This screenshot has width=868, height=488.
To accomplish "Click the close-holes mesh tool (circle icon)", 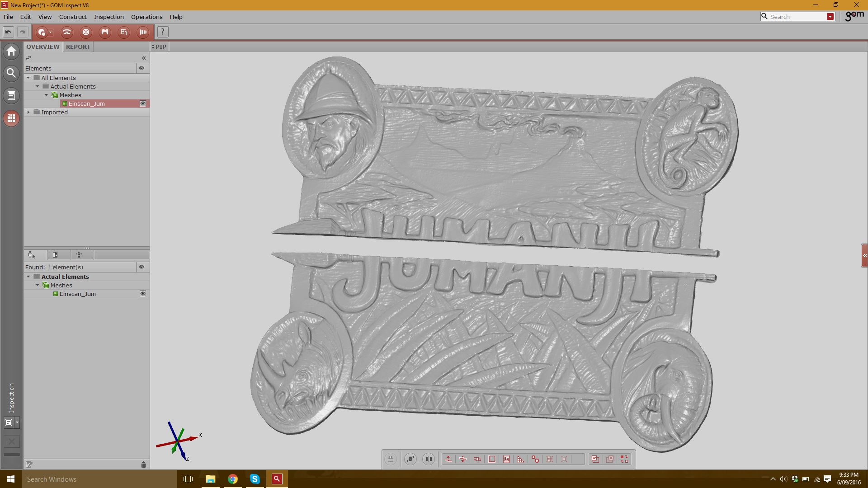I will click(42, 32).
